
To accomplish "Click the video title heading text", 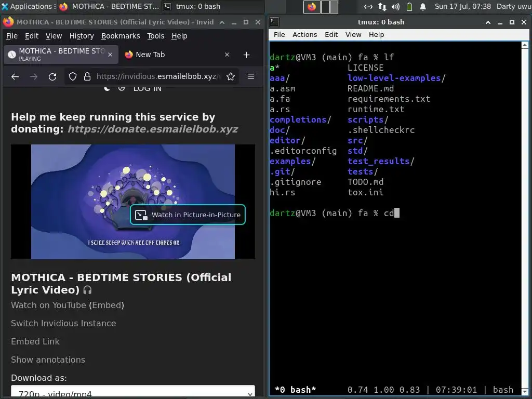I will click(121, 284).
